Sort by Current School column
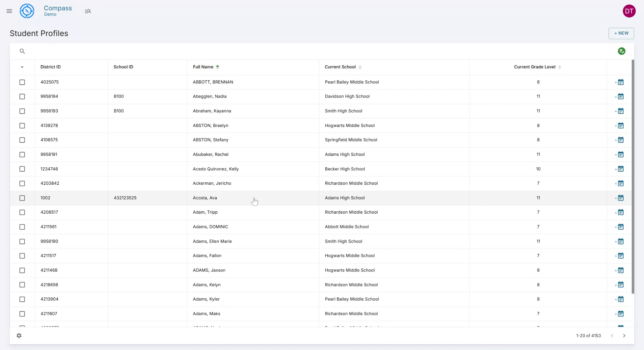 [340, 67]
